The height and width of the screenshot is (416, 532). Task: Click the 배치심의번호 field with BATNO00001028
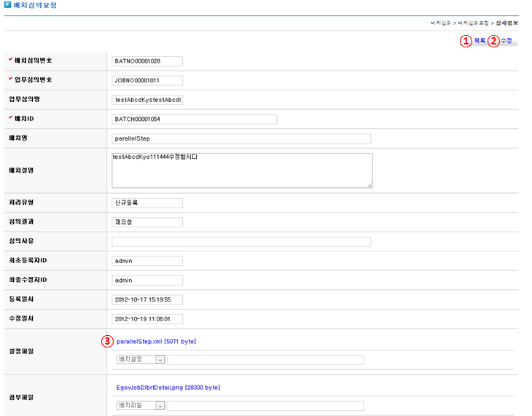146,61
